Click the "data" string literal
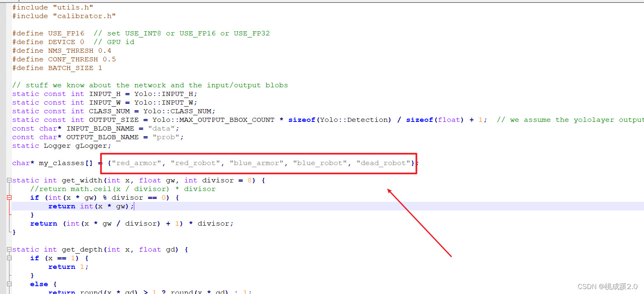Viewport: 644px width, 294px height. pos(161,128)
